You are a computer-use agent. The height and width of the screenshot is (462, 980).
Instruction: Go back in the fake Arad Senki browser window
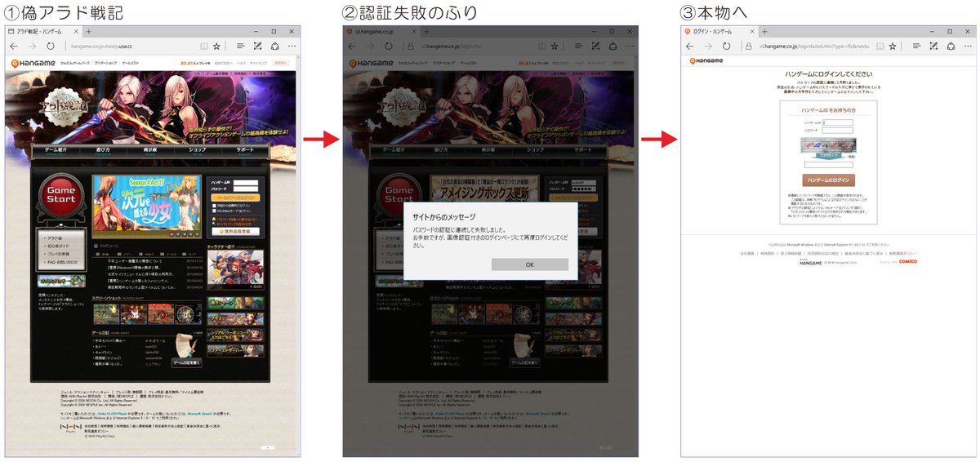[14, 47]
